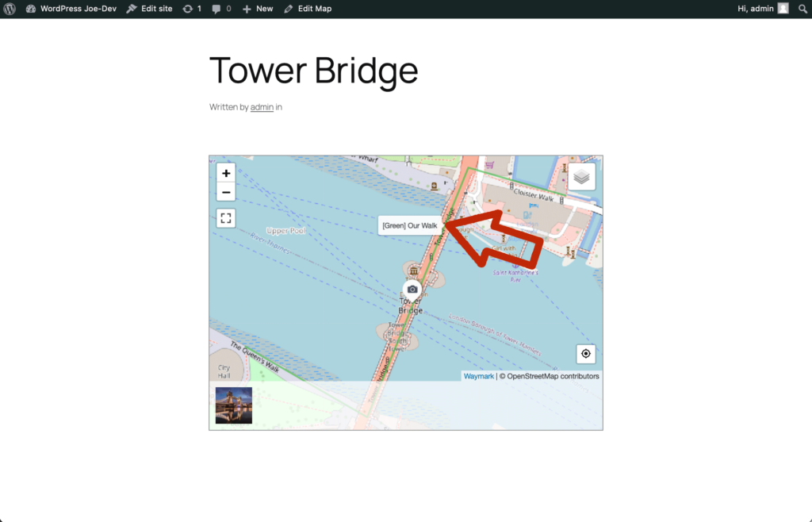The width and height of the screenshot is (812, 522).
Task: Zoom out of the map
Action: [x=226, y=192]
